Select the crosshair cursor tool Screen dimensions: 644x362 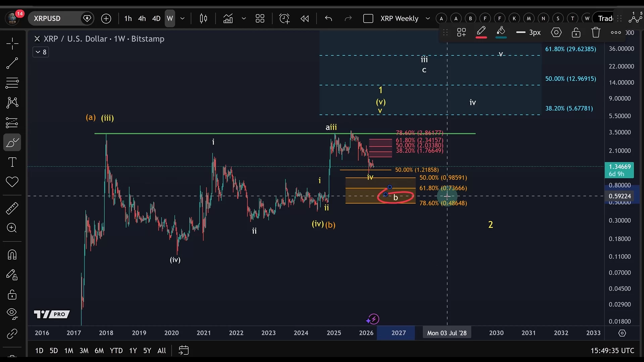click(12, 44)
